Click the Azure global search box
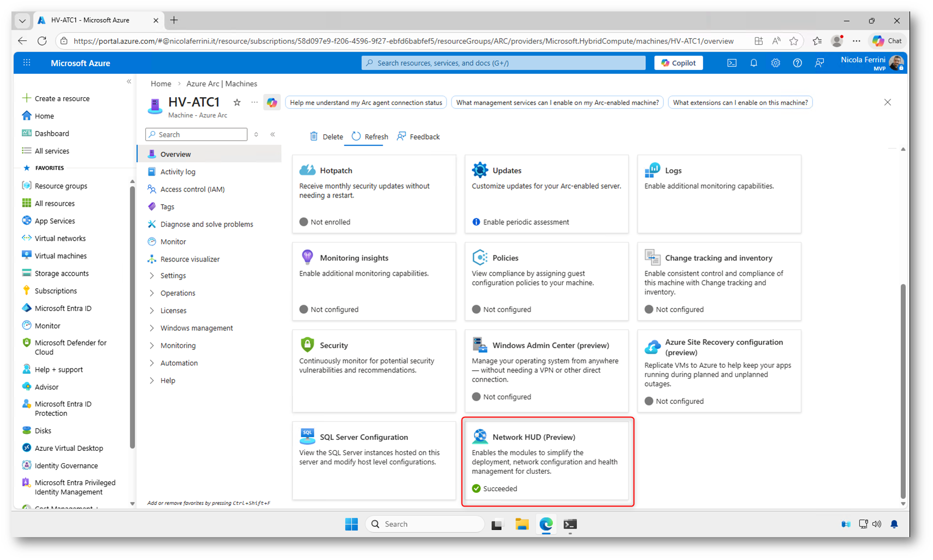This screenshot has width=933, height=560. [x=503, y=63]
